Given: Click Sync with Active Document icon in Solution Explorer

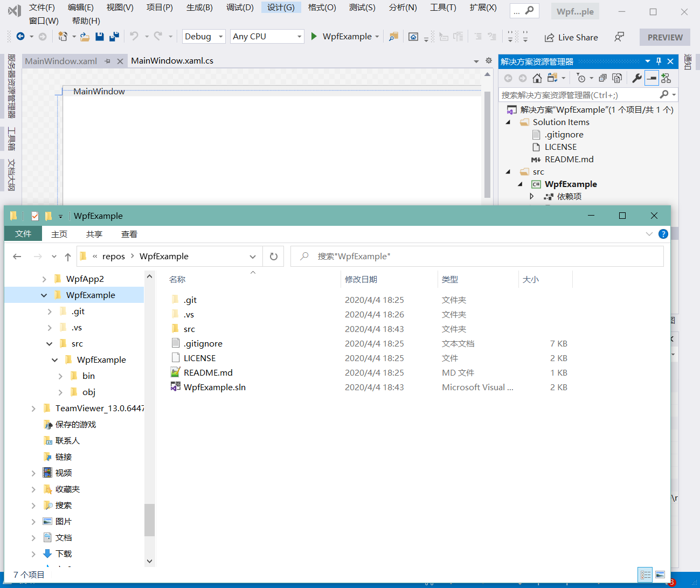Looking at the screenshot, I should (552, 78).
